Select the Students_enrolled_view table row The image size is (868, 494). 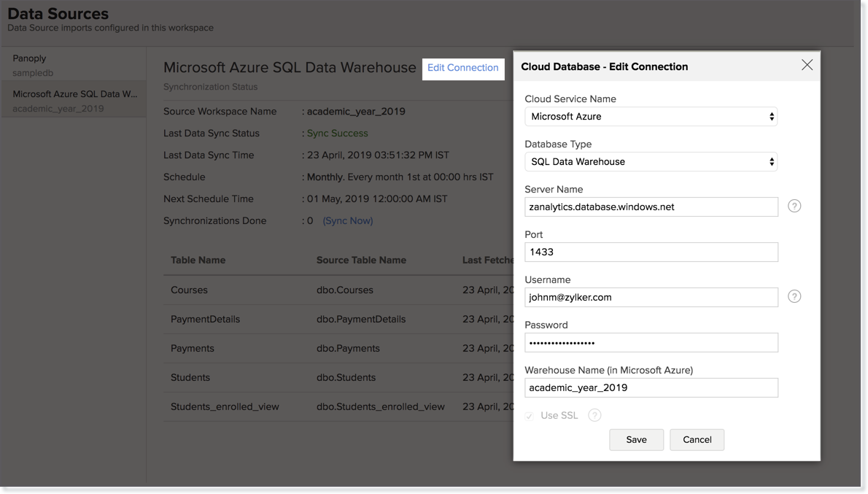point(225,407)
